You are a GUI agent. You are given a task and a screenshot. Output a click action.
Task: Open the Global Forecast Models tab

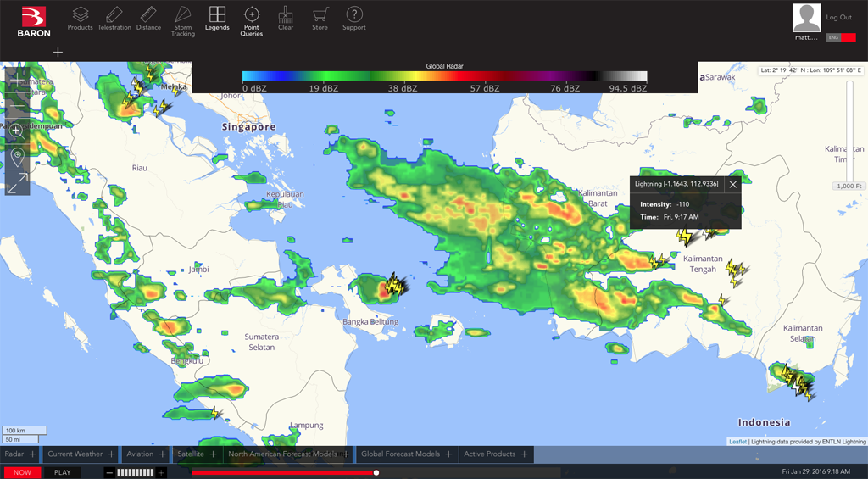(x=406, y=454)
